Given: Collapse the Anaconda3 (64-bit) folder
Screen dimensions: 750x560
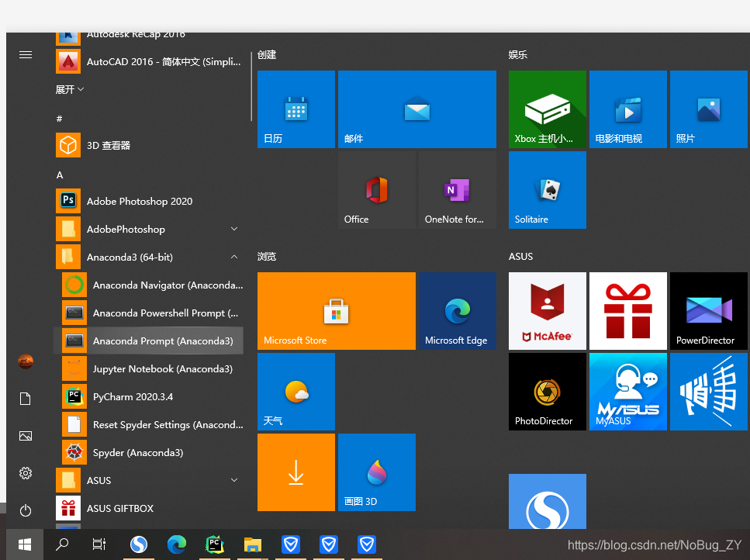Looking at the screenshot, I should [x=149, y=257].
